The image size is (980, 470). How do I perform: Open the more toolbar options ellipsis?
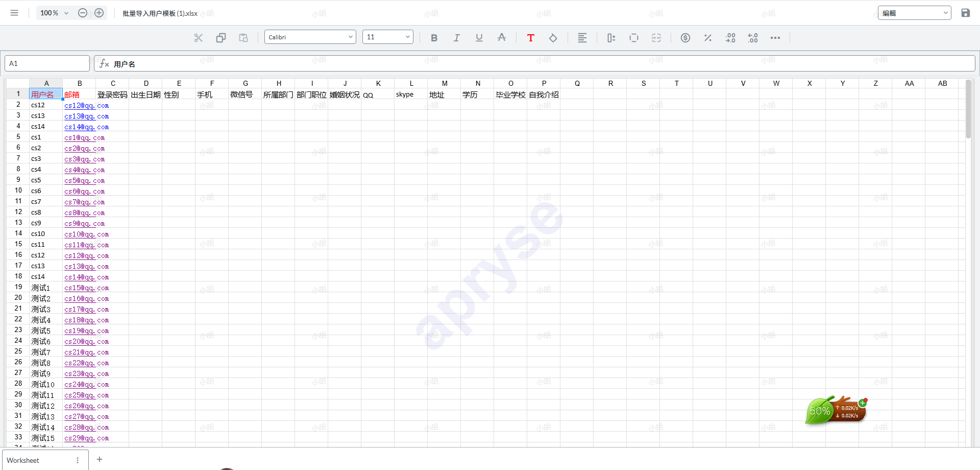775,38
